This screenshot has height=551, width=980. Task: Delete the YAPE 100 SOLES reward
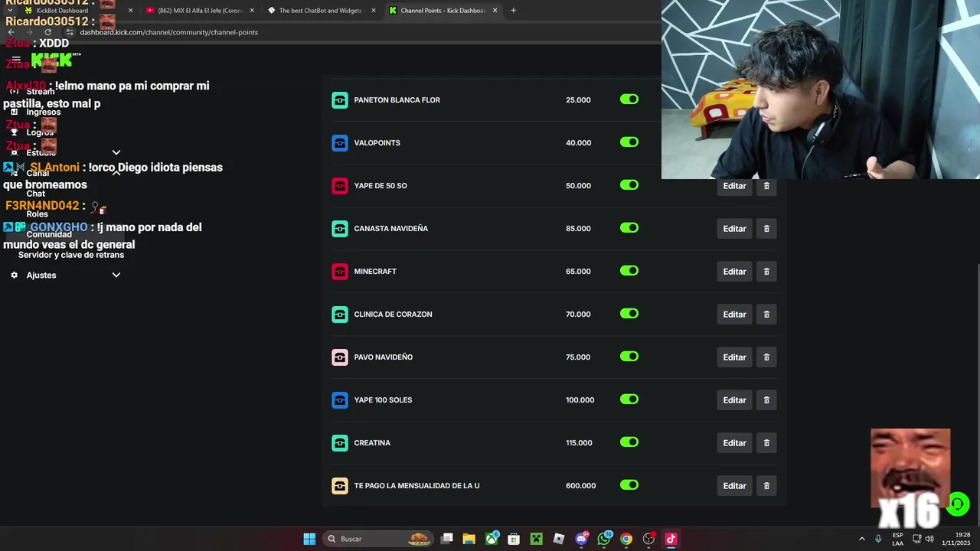click(766, 400)
